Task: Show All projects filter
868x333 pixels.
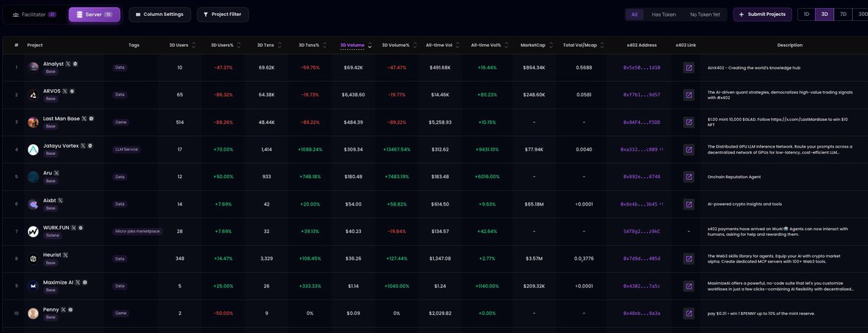Action: pyautogui.click(x=634, y=14)
